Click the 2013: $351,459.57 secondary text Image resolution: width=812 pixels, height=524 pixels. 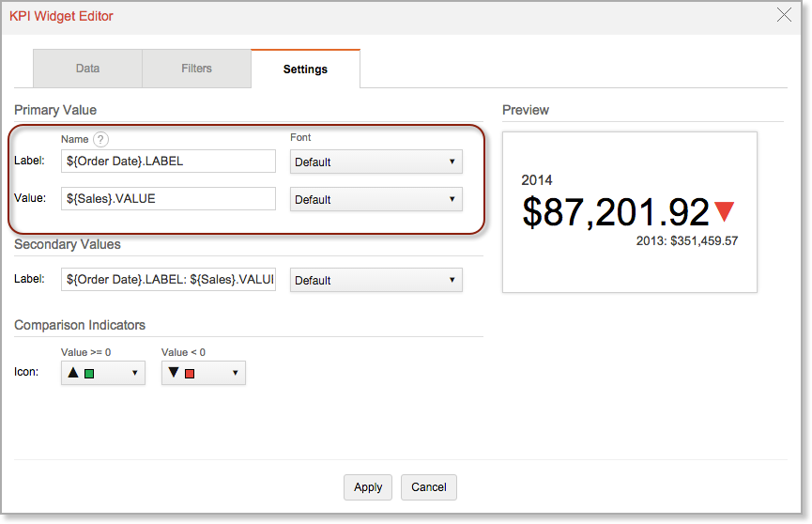pyautogui.click(x=686, y=241)
